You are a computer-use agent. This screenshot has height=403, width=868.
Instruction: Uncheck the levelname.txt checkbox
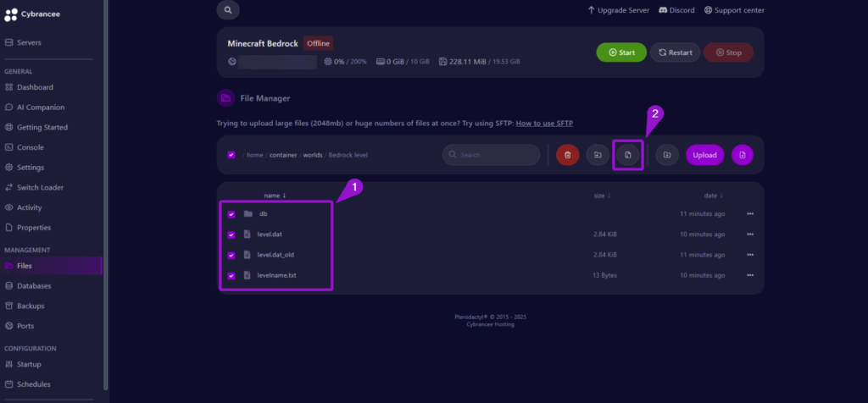pyautogui.click(x=231, y=275)
